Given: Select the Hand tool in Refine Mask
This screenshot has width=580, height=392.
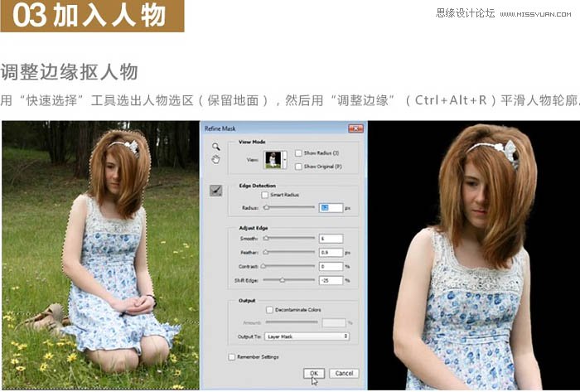Looking at the screenshot, I should pyautogui.click(x=215, y=159).
